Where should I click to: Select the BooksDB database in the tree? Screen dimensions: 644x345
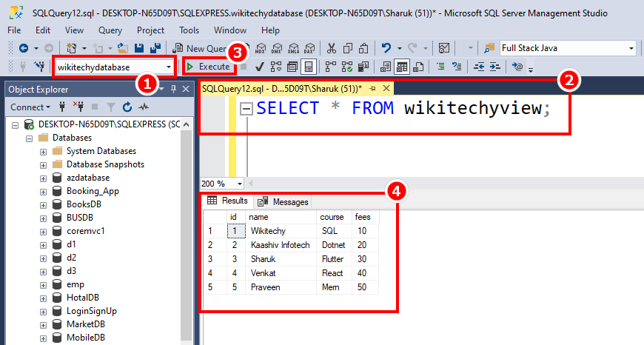click(83, 204)
